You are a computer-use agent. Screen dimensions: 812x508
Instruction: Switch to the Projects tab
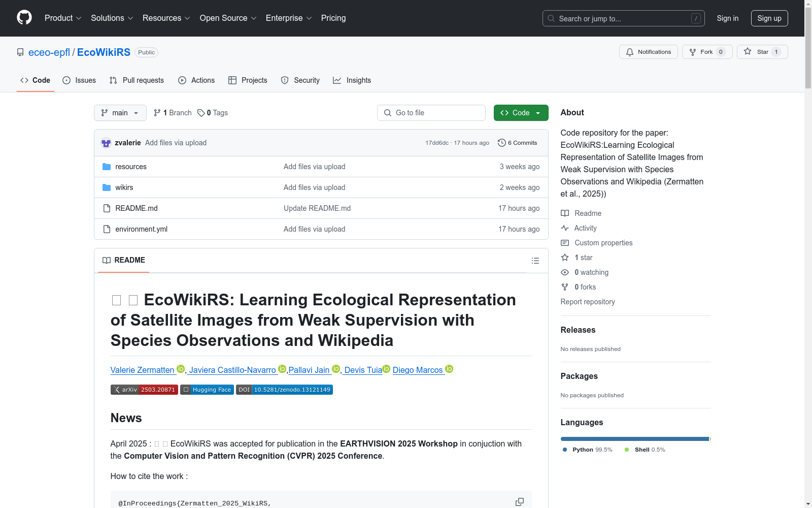pos(248,80)
